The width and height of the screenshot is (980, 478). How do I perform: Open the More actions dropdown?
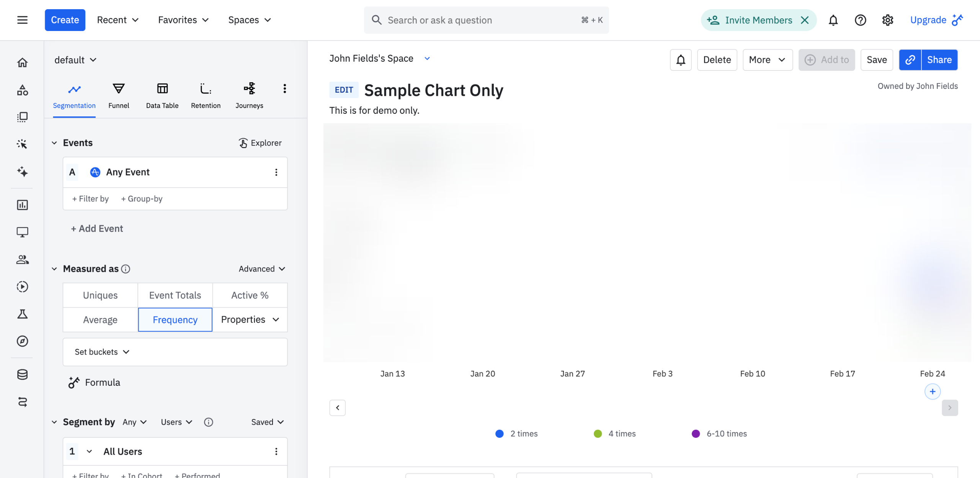[x=767, y=60]
